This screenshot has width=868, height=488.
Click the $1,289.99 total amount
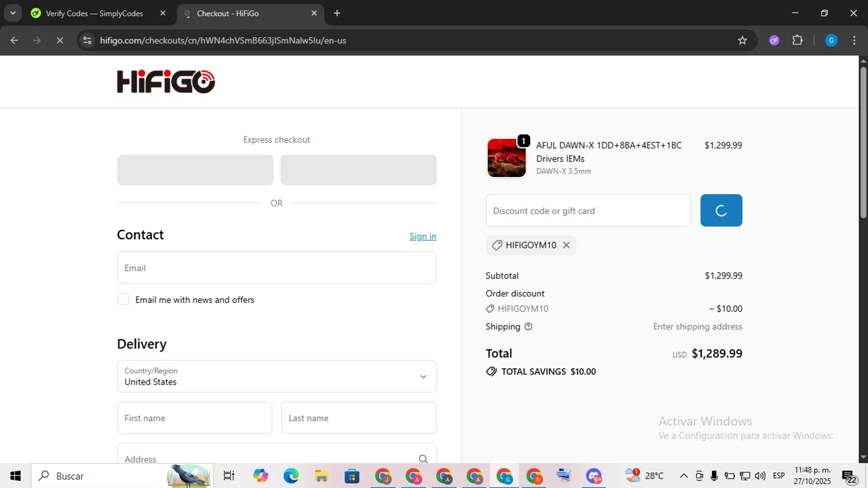[717, 354]
